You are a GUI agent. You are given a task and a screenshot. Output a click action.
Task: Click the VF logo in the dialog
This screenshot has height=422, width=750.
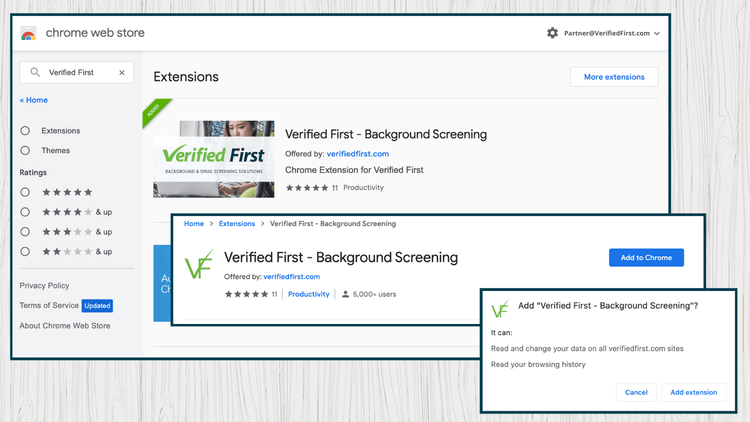(500, 310)
